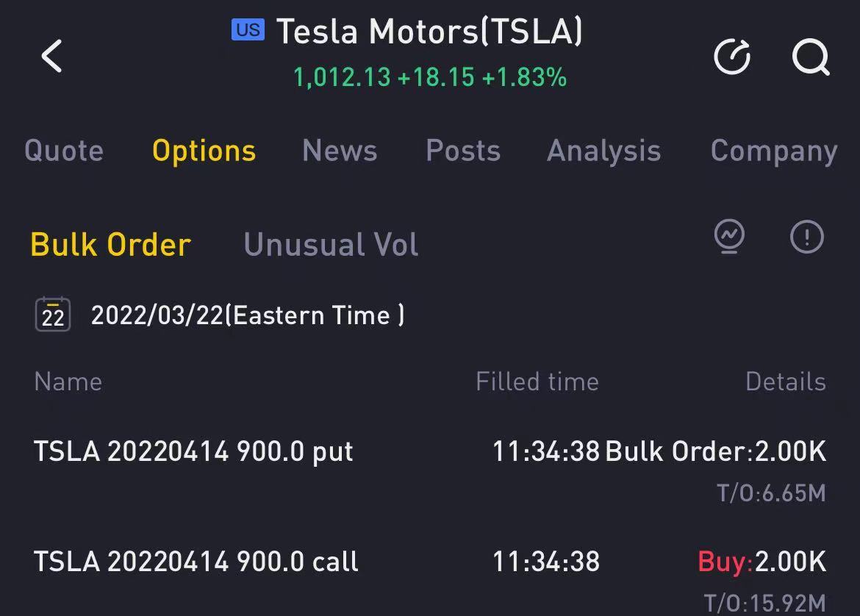Switch to the Company tab

[773, 151]
